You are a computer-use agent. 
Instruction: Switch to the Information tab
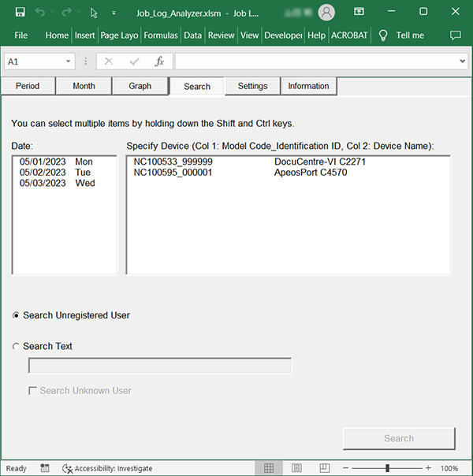click(309, 86)
